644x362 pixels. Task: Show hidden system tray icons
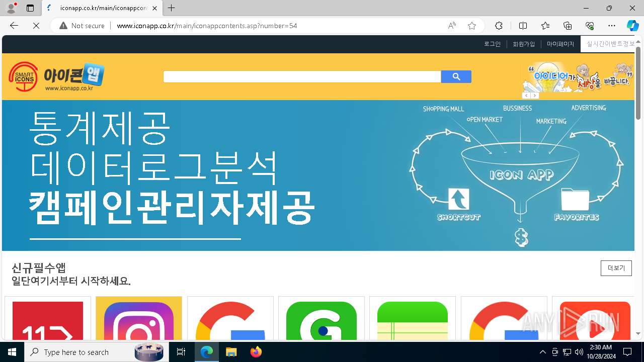(x=542, y=352)
